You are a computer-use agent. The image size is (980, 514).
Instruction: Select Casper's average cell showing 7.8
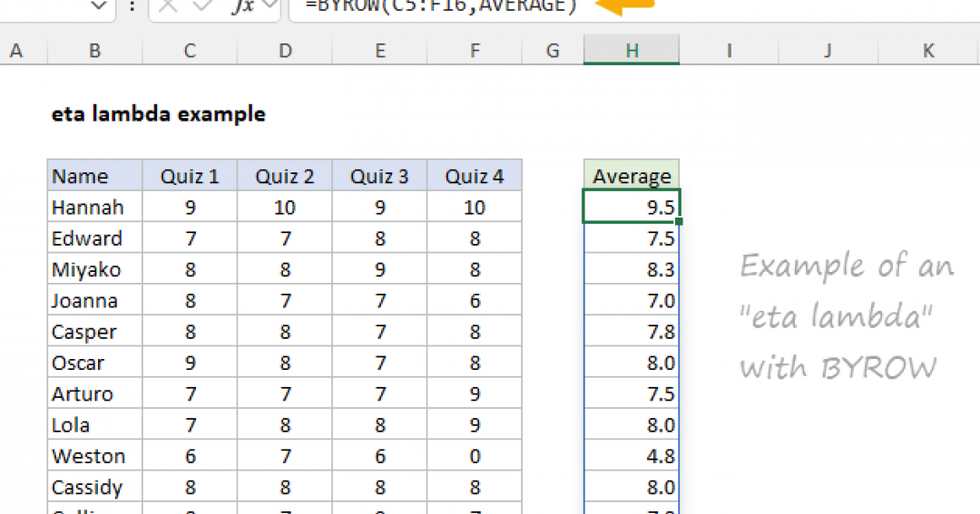point(632,332)
